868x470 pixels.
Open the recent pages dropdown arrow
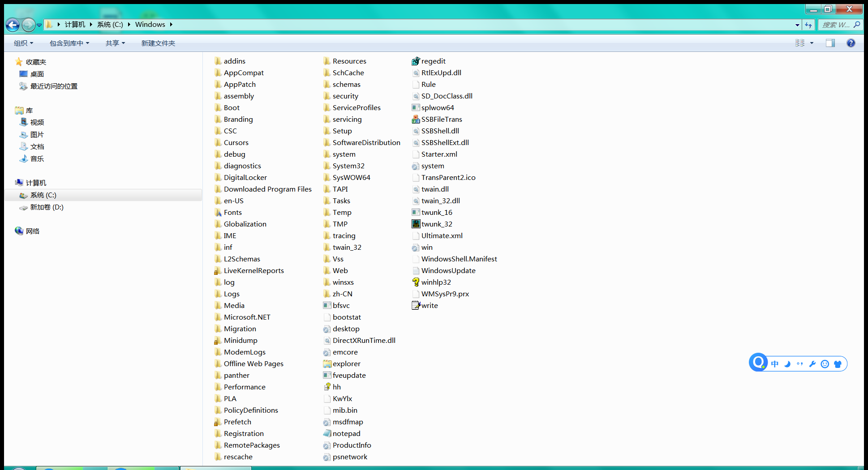39,25
